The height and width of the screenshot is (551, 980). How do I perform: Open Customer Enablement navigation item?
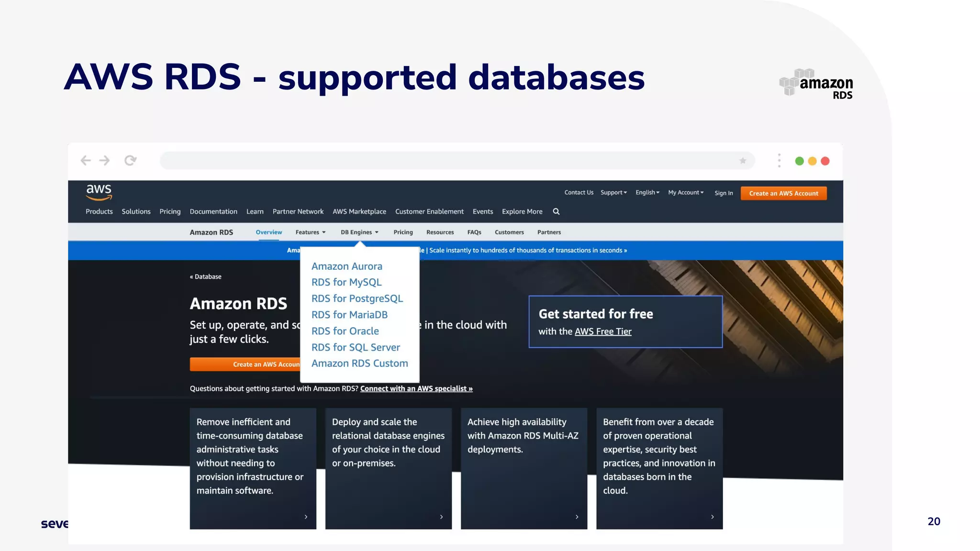click(x=429, y=211)
